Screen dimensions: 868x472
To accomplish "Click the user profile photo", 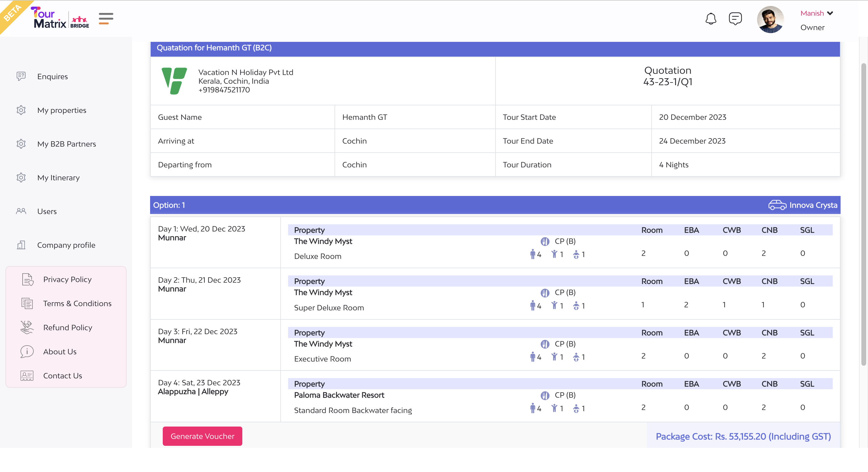I will [770, 19].
